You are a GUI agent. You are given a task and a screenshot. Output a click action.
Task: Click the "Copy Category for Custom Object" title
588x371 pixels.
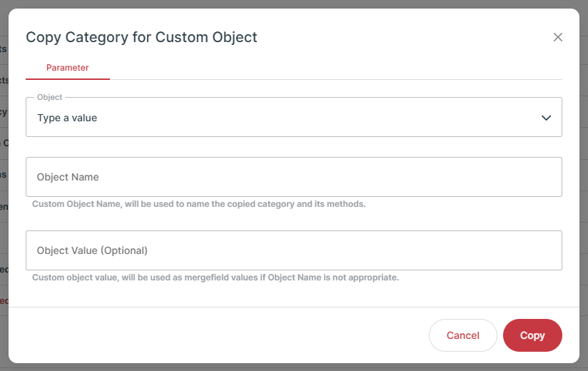(141, 37)
